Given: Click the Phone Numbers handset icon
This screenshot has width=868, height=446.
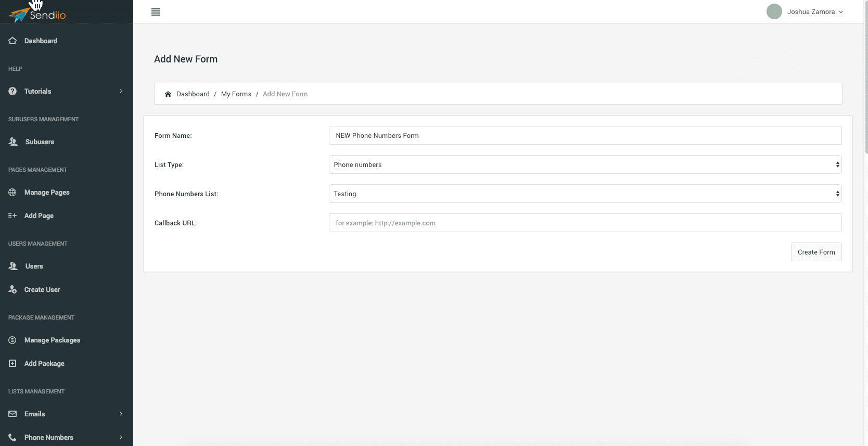Looking at the screenshot, I should click(12, 437).
